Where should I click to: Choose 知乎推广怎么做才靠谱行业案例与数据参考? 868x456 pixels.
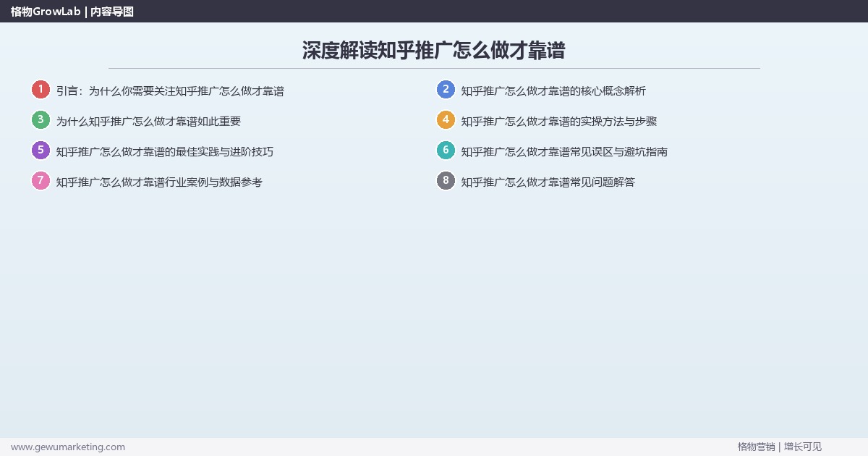(159, 182)
